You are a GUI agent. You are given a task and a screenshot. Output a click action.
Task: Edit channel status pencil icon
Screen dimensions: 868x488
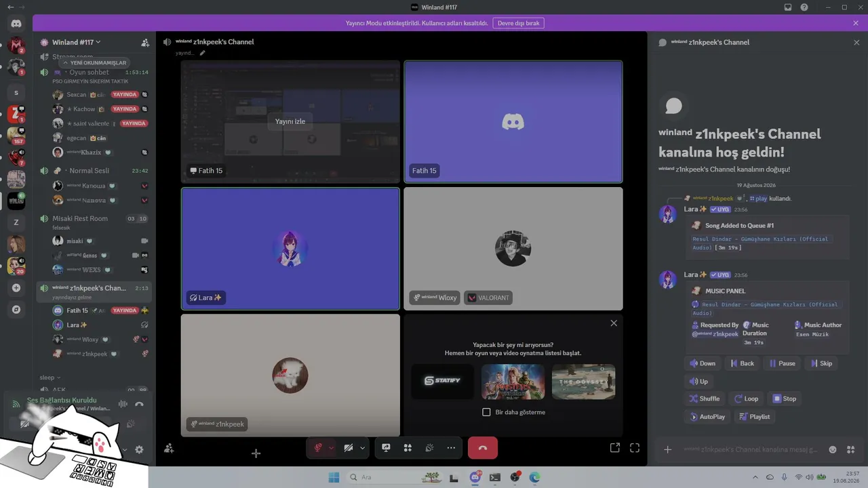tap(202, 53)
